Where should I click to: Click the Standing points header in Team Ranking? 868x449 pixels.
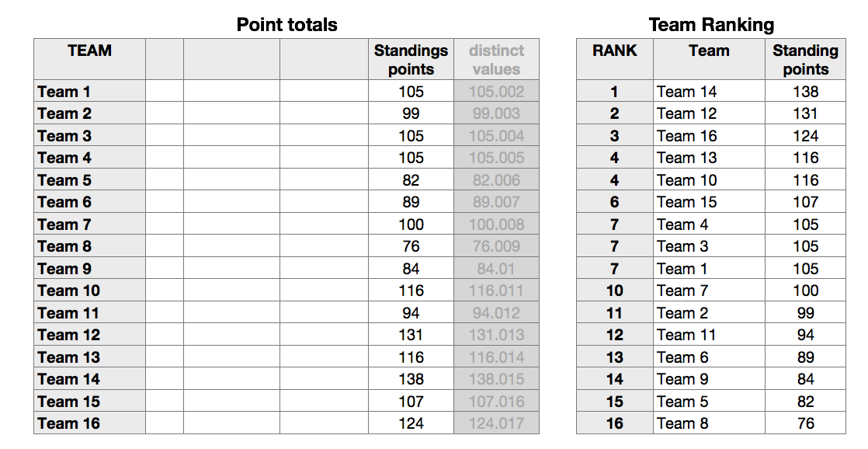click(x=805, y=60)
